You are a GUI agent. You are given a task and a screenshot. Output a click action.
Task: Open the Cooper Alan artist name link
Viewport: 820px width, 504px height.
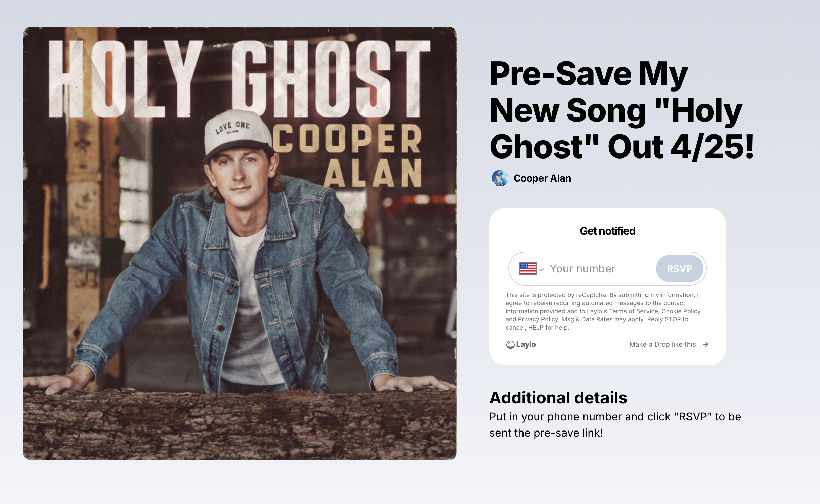tap(542, 178)
